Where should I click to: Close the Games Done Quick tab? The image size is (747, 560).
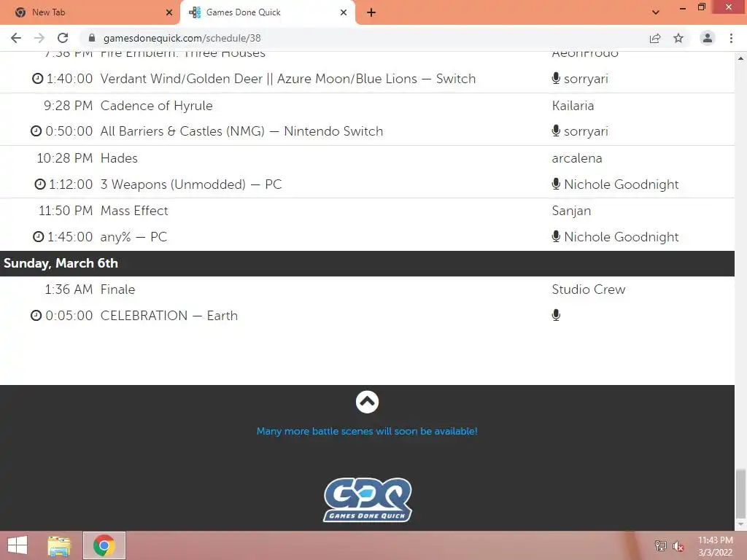(x=344, y=12)
